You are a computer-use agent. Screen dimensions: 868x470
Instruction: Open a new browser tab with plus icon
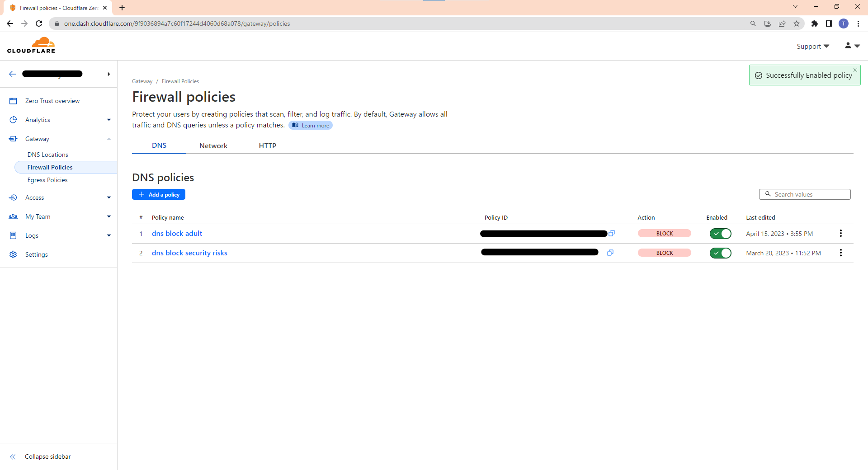click(x=122, y=8)
